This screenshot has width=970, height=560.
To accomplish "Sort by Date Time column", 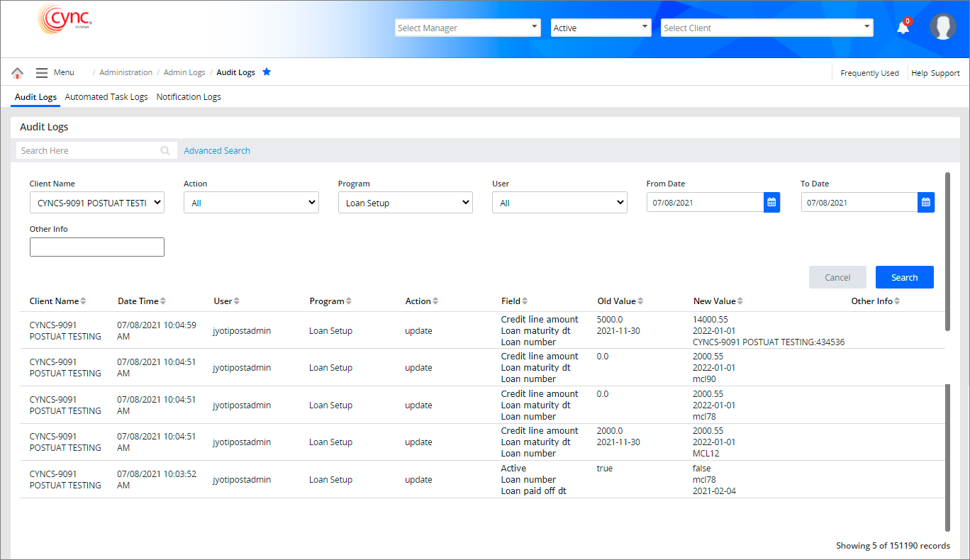I will [164, 301].
